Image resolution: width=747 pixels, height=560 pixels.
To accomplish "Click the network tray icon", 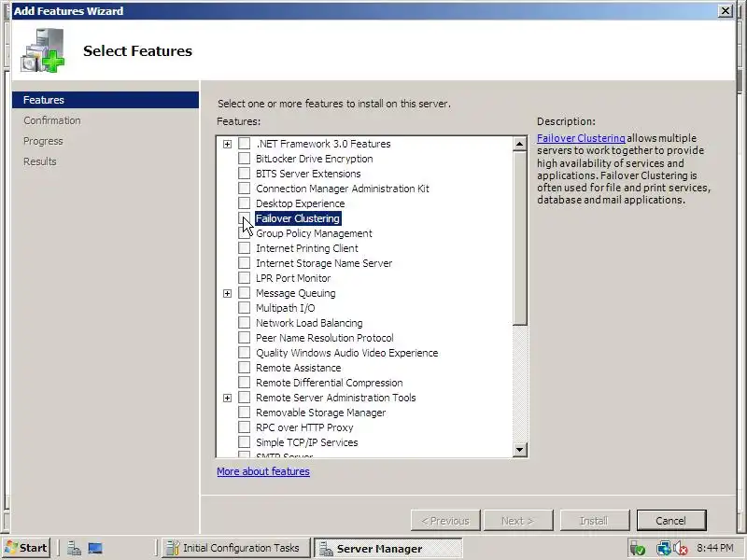I will [x=663, y=549].
